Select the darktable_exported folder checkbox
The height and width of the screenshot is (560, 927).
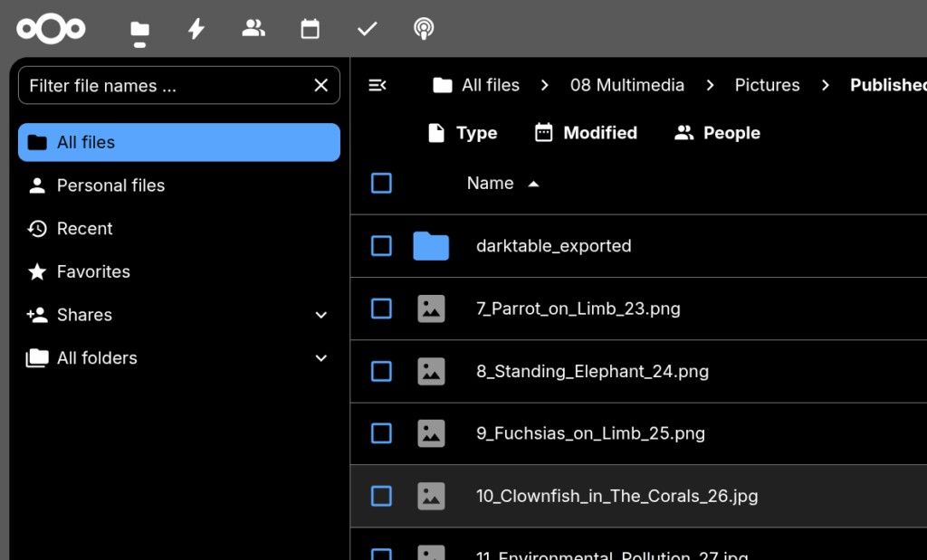382,246
